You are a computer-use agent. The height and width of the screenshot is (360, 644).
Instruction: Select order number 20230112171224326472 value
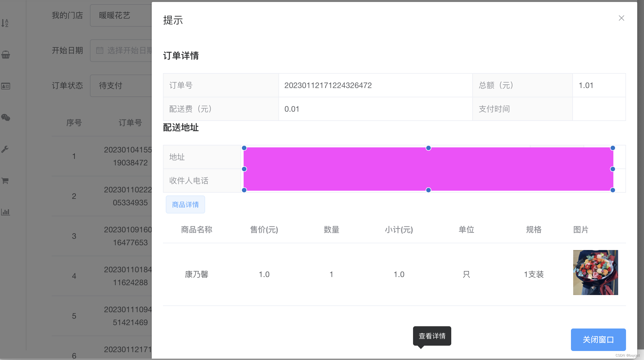(x=328, y=85)
